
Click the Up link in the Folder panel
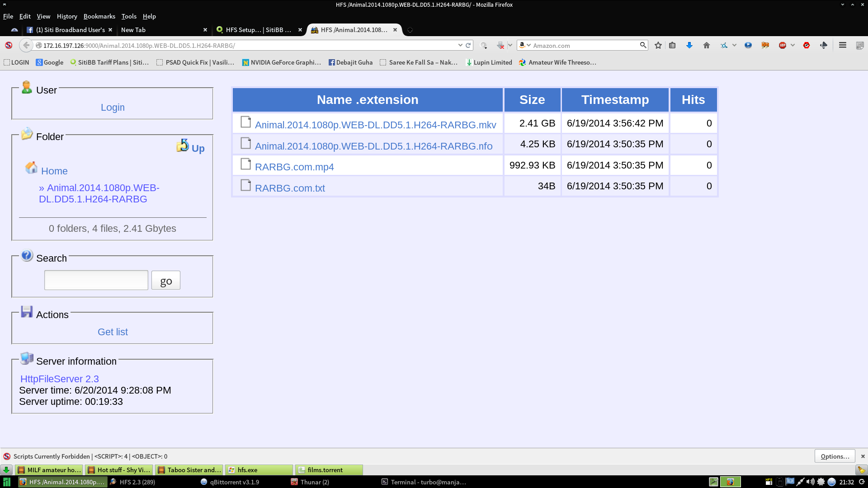(198, 148)
